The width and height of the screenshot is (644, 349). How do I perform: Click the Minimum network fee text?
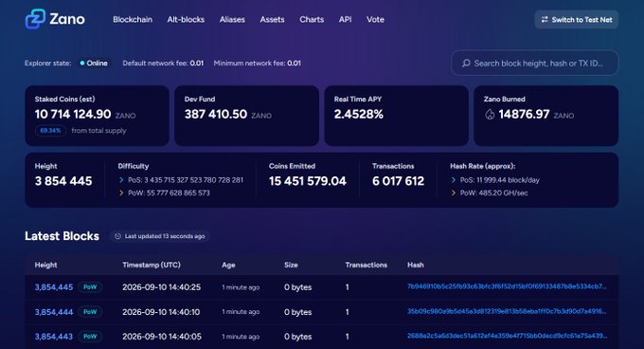258,63
